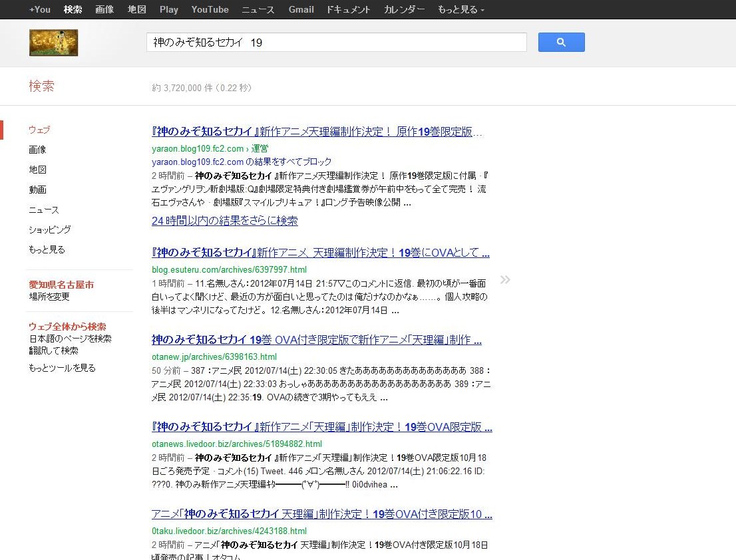Select ウェブ filter in left sidebar

(39, 130)
